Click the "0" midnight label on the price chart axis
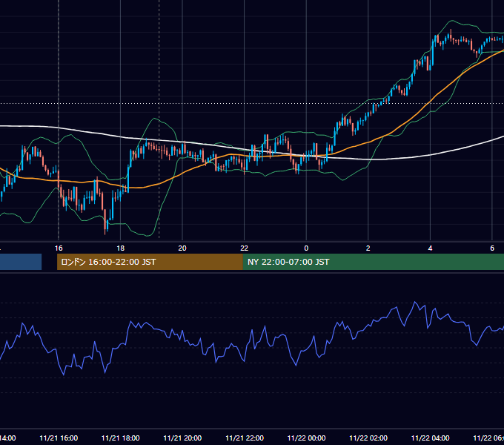This screenshot has height=445, width=504. [x=306, y=248]
